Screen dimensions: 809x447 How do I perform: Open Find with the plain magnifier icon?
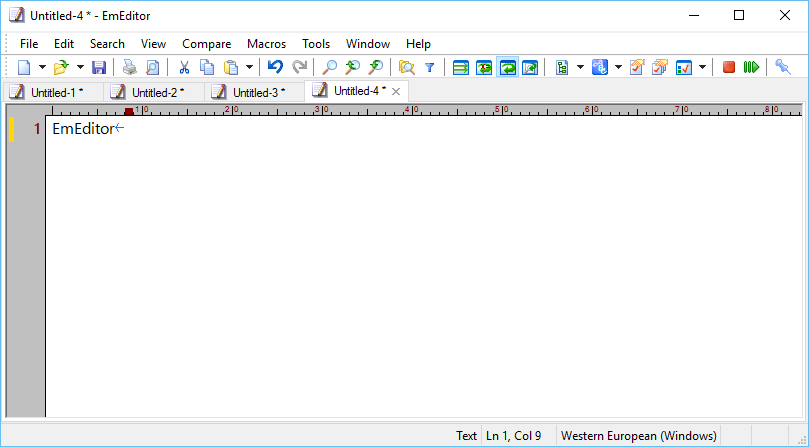(329, 67)
